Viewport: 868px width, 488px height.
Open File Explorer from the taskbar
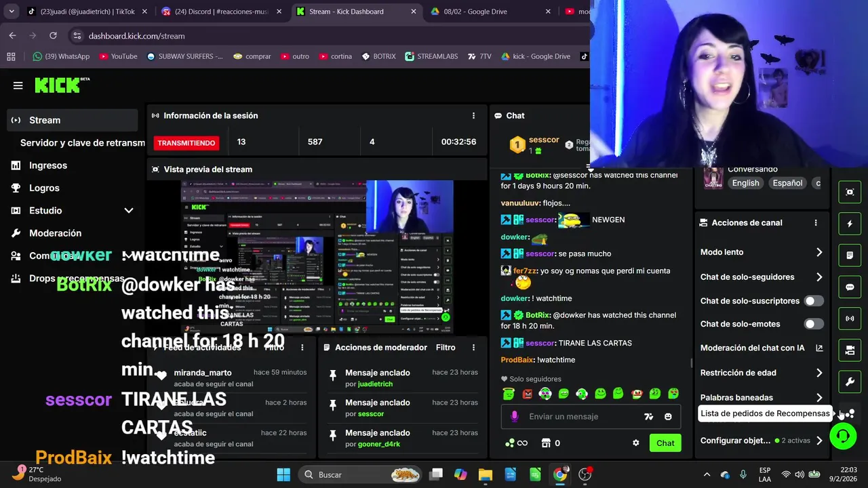(485, 474)
